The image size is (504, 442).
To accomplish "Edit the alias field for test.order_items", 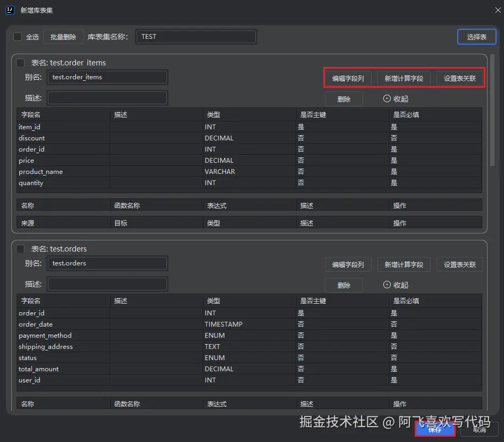I will [x=107, y=77].
